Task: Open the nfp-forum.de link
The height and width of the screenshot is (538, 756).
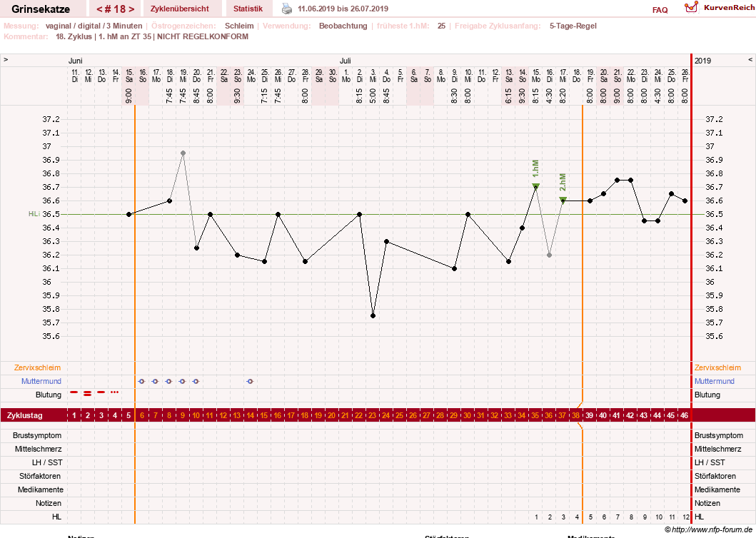Action: [x=708, y=530]
